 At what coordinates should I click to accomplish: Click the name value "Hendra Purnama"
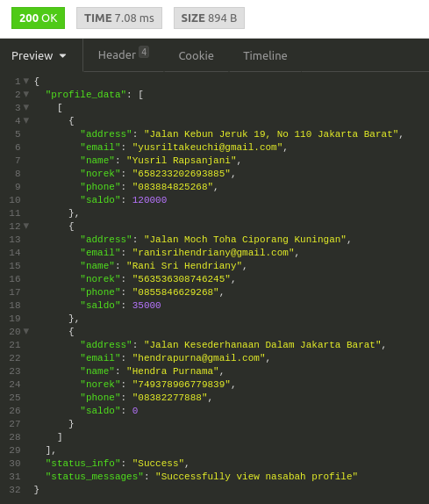pyautogui.click(x=173, y=371)
